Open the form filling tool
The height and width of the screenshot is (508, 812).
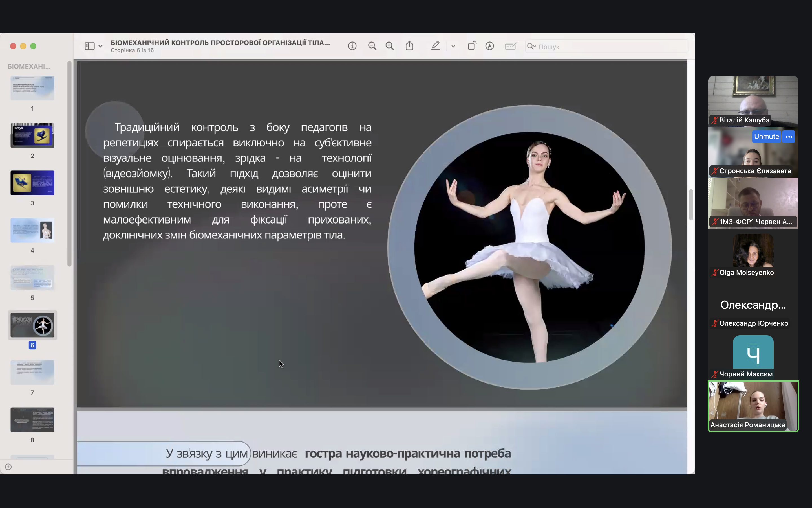pos(510,46)
